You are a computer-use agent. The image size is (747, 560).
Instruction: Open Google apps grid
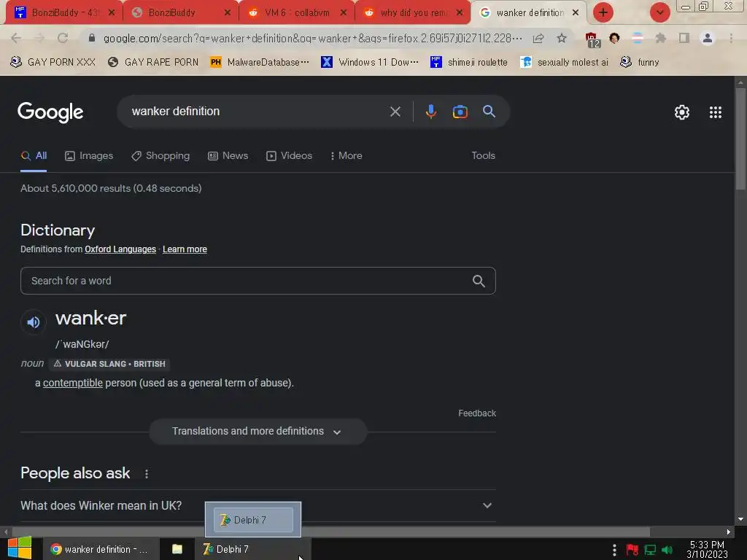[715, 112]
